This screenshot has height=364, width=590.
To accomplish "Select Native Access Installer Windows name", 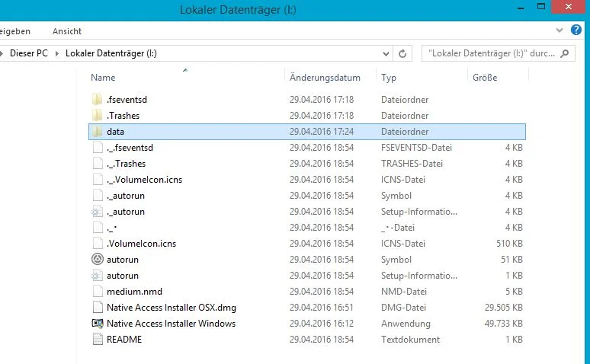I will click(172, 324).
